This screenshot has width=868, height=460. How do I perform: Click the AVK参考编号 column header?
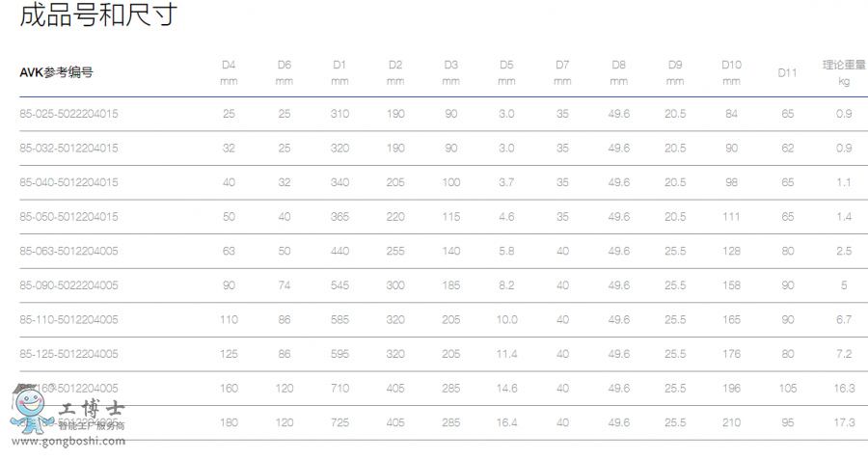(x=56, y=72)
